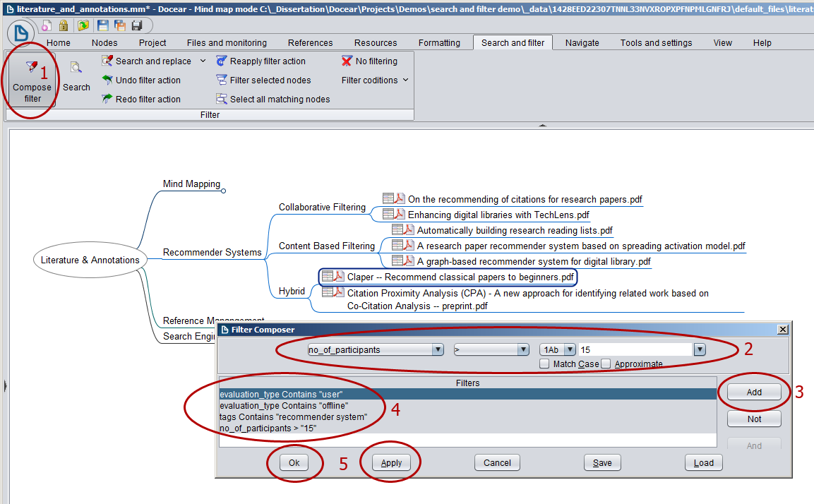Click the Redo filter action icon
Image resolution: width=814 pixels, height=504 pixels.
tap(107, 99)
